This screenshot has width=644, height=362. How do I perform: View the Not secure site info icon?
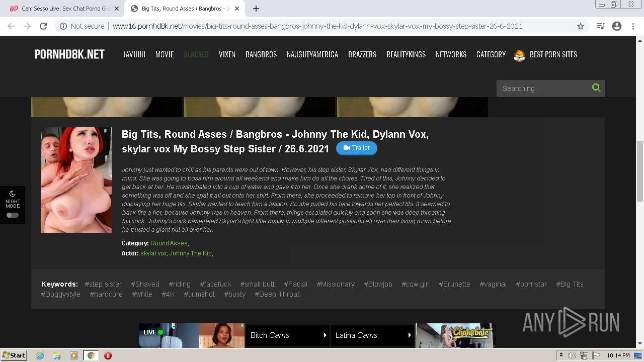pyautogui.click(x=63, y=26)
